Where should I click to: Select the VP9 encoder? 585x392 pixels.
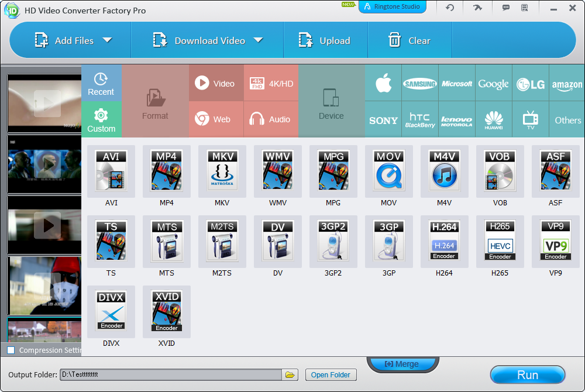click(x=556, y=242)
